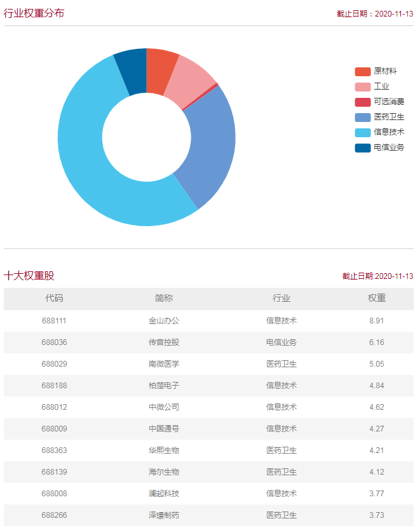Click stock code 688008
The height and width of the screenshot is (528, 420).
54,493
